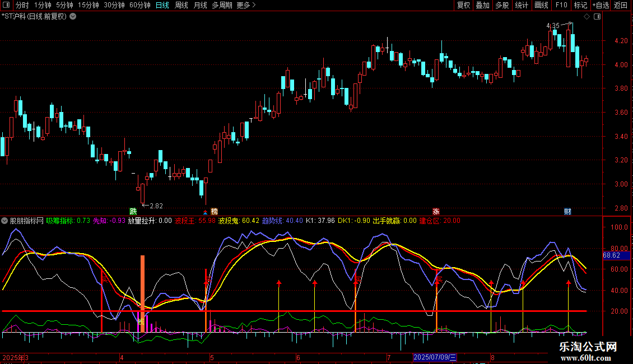Open the dropdown next to *ST沪科 title

click(73, 17)
